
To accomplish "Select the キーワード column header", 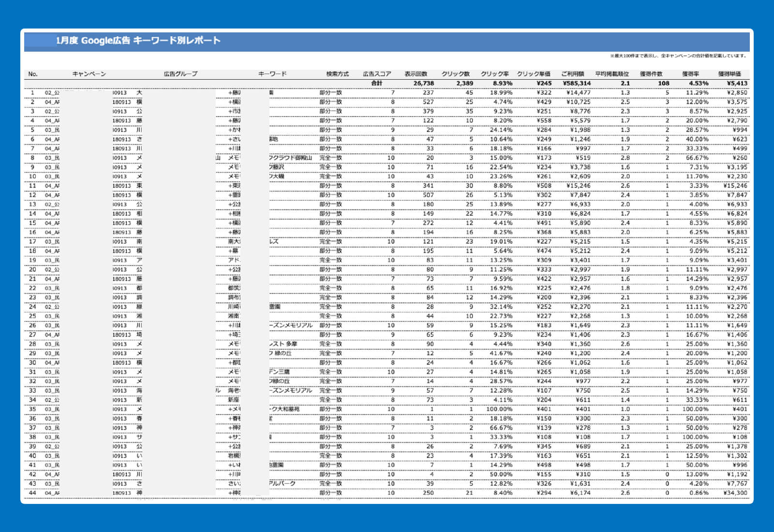I will [272, 74].
